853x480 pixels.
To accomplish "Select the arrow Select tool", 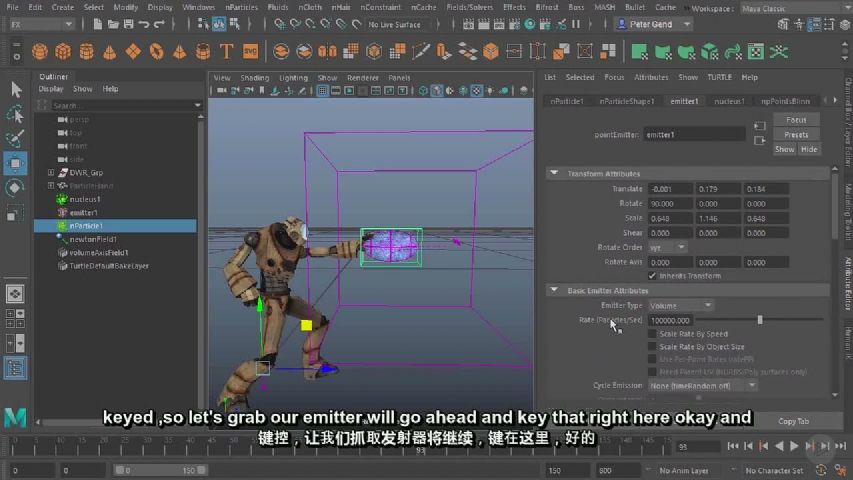I will pos(16,89).
